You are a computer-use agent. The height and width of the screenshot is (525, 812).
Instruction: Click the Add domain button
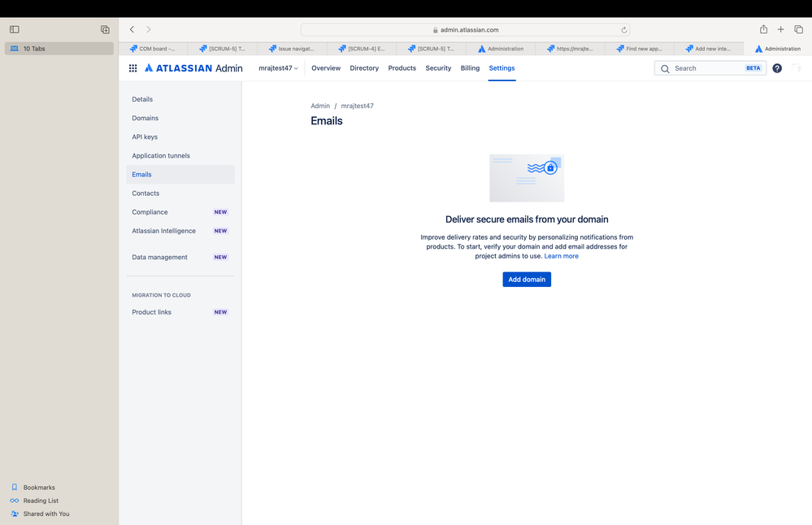527,280
